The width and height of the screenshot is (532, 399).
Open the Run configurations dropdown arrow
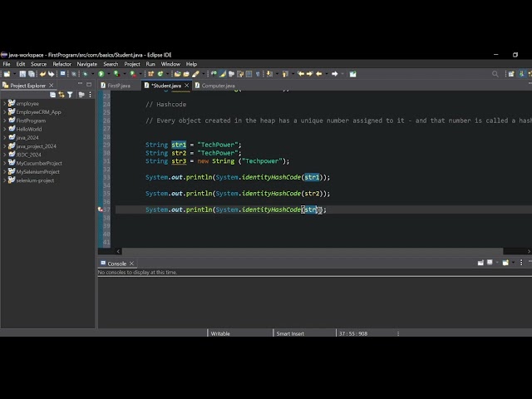coord(109,74)
